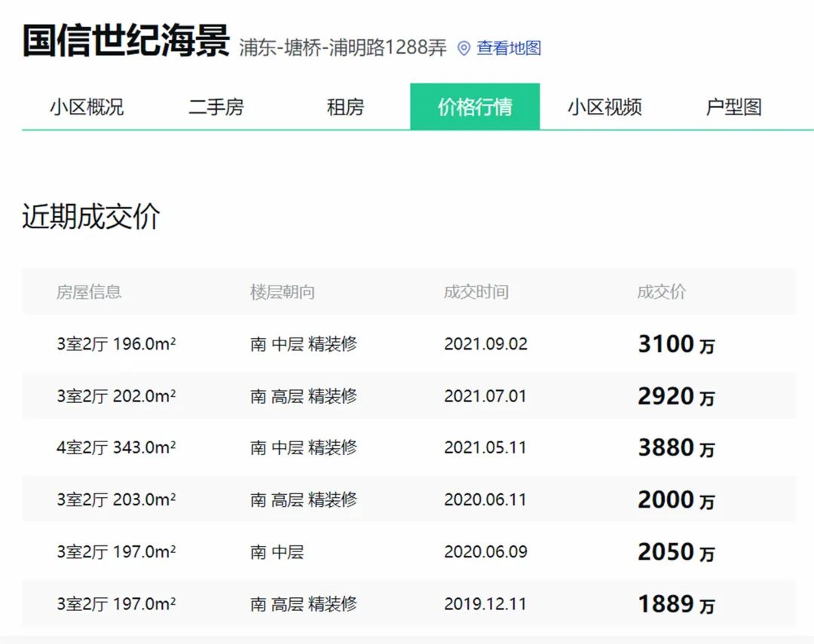814x644 pixels.
Task: Click the 近期成交价 heading
Action: click(x=91, y=216)
